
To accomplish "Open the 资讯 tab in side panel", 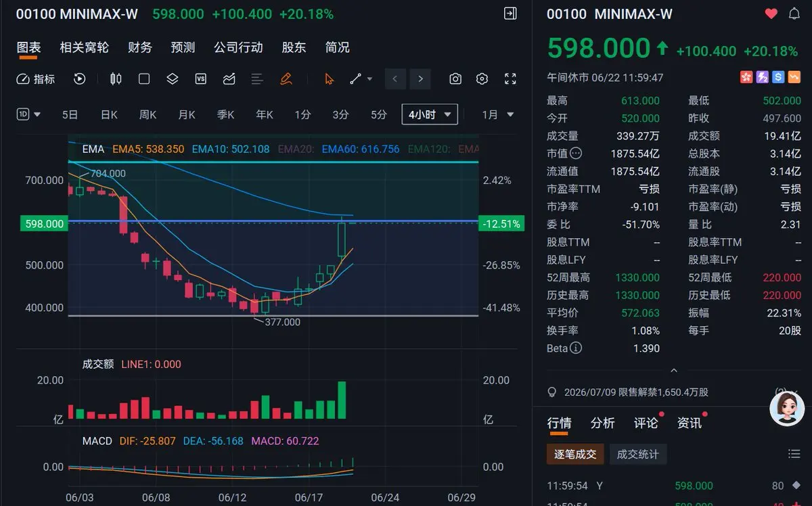I will [689, 423].
